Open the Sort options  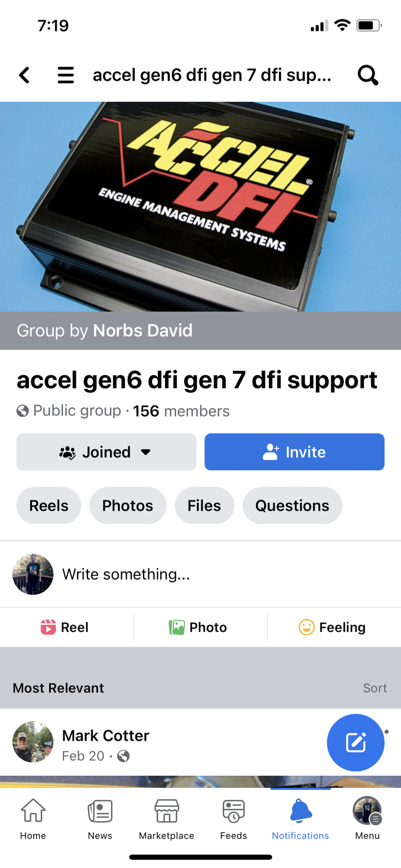375,688
